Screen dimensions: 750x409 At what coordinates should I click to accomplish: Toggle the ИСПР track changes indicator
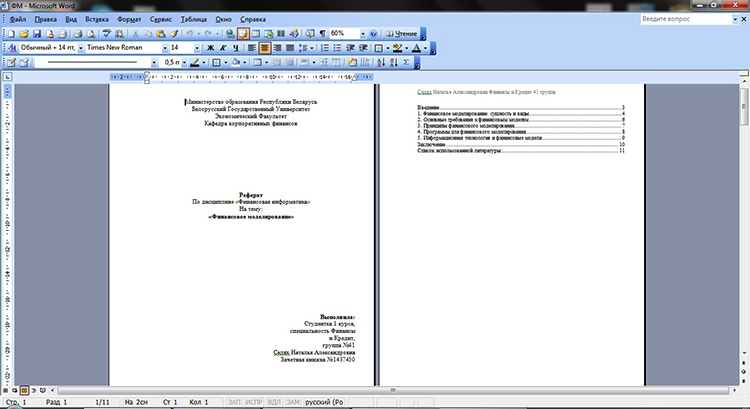254,402
